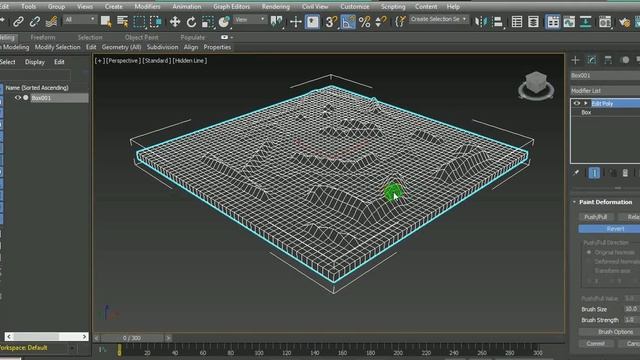Activate Select and Scale tool
Screen dimensions: 640x360
(x=207, y=22)
